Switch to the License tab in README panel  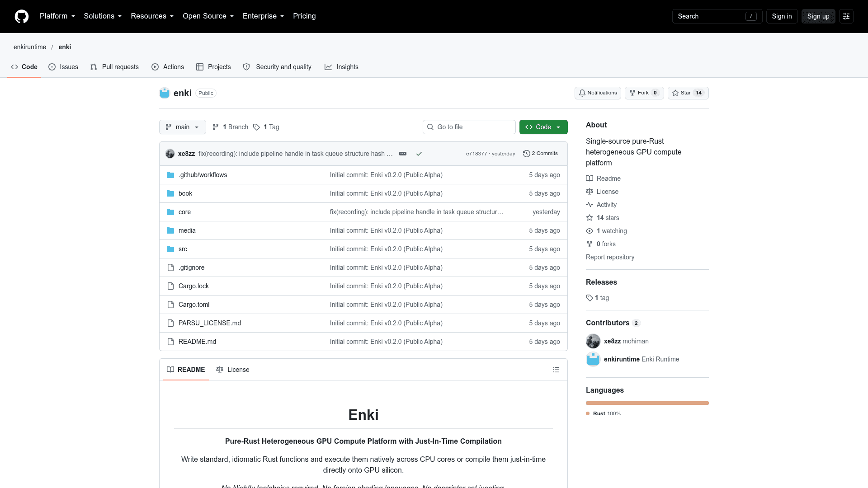pos(233,370)
